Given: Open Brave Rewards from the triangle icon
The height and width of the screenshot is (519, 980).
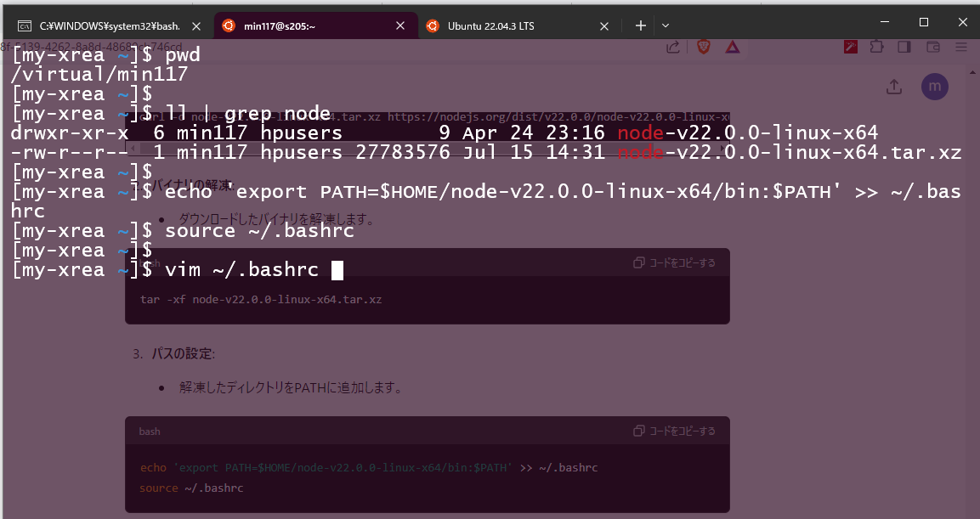Looking at the screenshot, I should click(731, 48).
